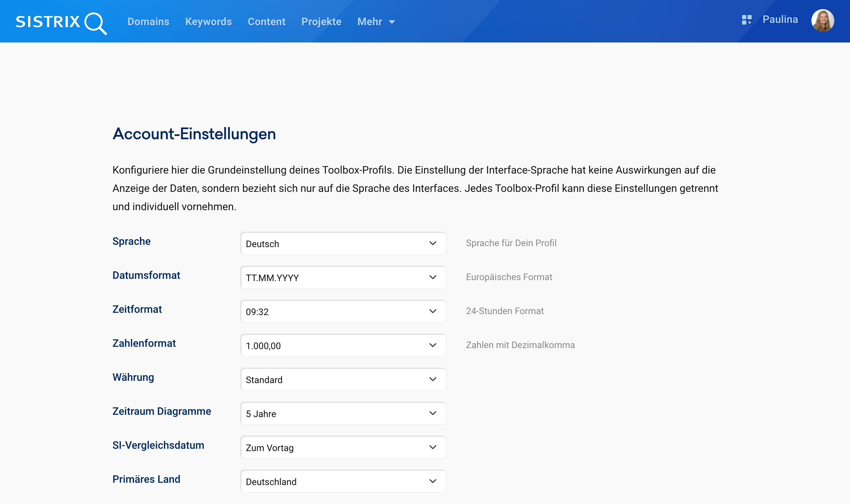Click the chevron on the Währung field
The width and height of the screenshot is (850, 504).
[x=433, y=379]
